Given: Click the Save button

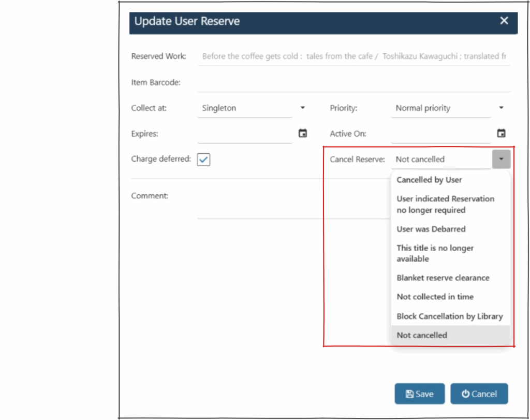Looking at the screenshot, I should (x=419, y=394).
